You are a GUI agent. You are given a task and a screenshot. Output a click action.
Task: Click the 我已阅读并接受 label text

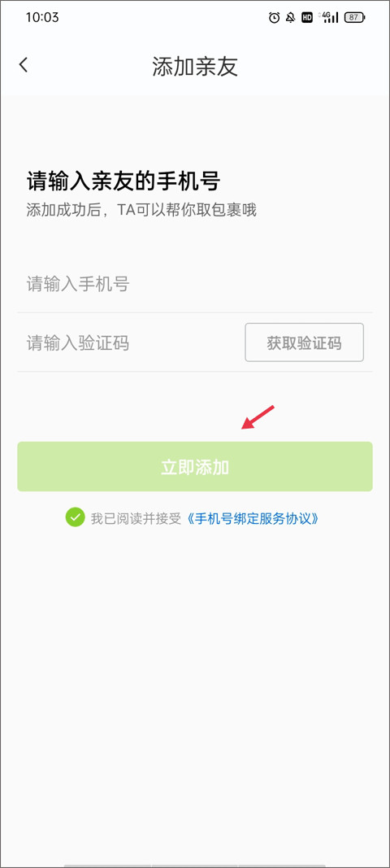tap(136, 518)
